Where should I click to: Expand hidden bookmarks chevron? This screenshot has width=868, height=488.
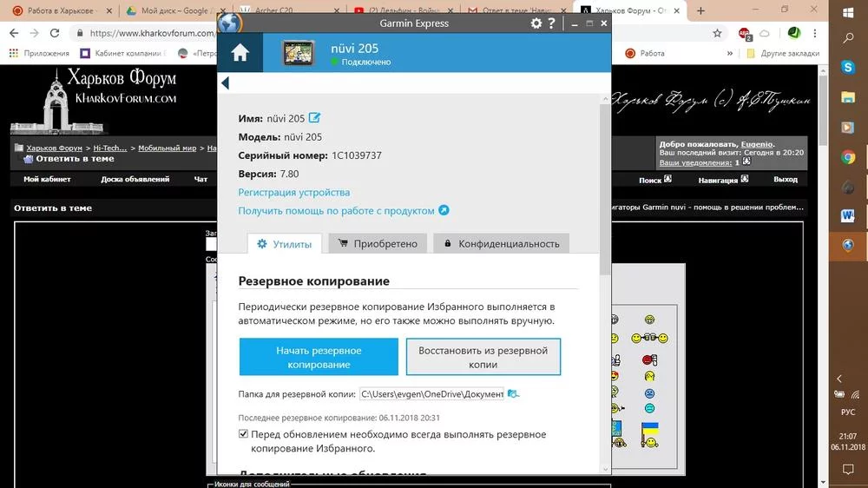pos(730,53)
